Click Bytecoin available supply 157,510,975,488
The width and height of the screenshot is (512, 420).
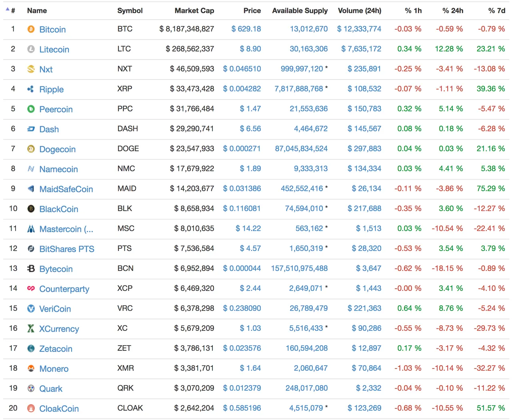299,268
